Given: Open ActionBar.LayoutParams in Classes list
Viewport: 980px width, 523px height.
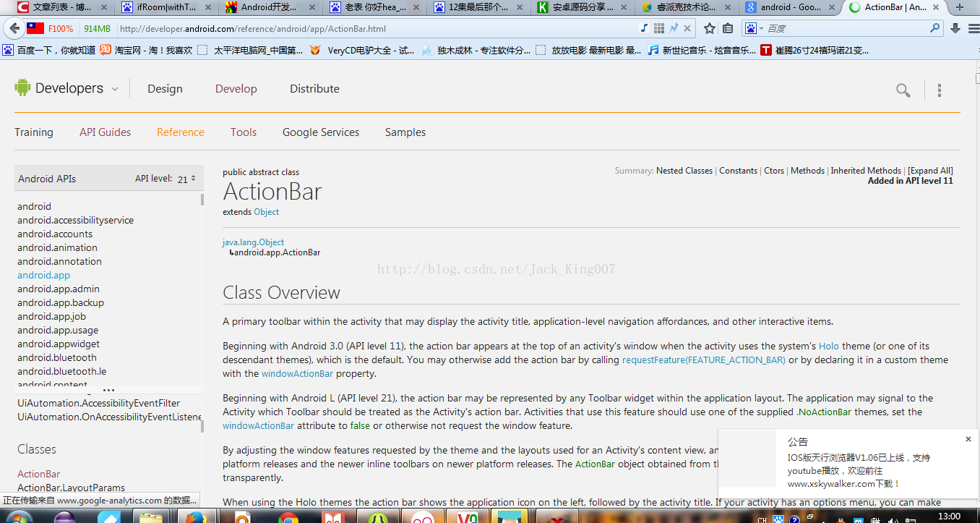Looking at the screenshot, I should pos(71,488).
